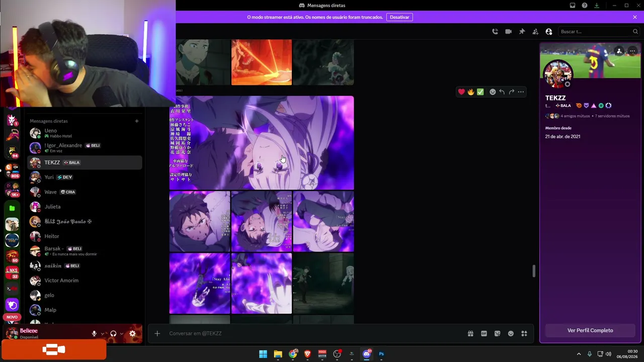Open more options on message toolbar

tap(521, 92)
